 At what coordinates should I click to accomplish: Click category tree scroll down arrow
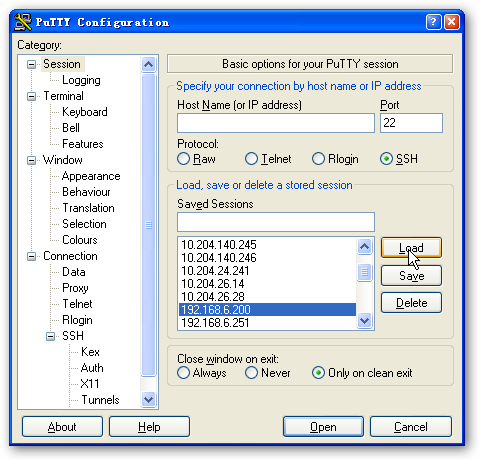(x=148, y=399)
